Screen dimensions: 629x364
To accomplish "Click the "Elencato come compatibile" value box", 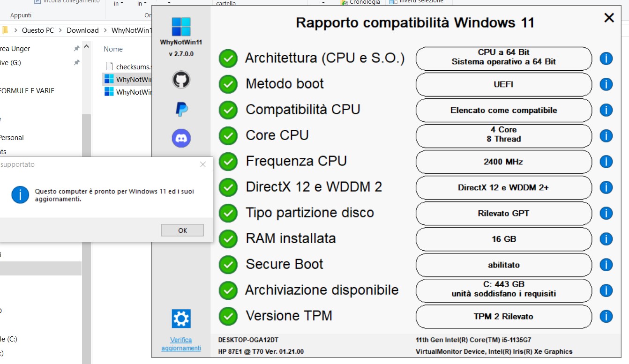I will pyautogui.click(x=504, y=110).
